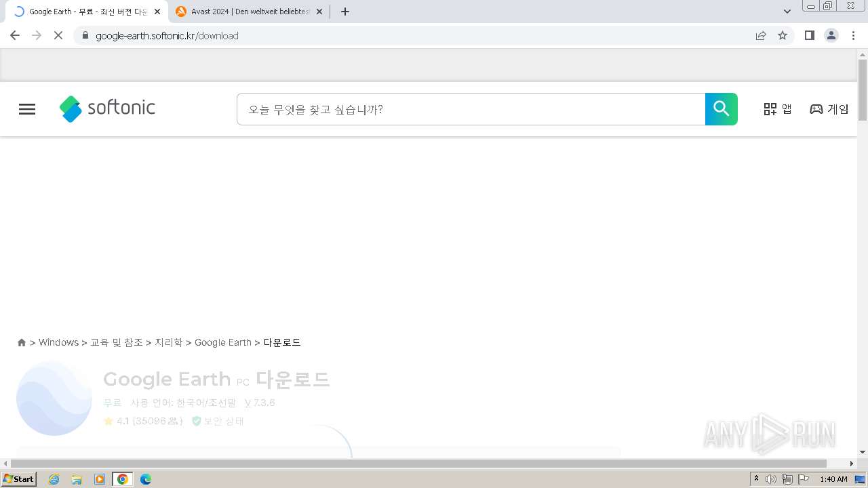868x488 pixels.
Task: Open the Apps (앱) section
Action: coord(778,109)
